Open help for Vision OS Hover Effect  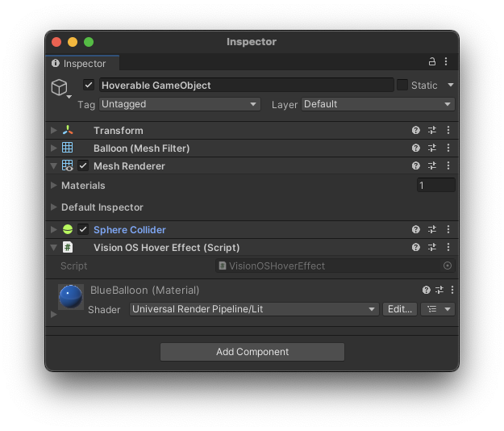click(416, 248)
